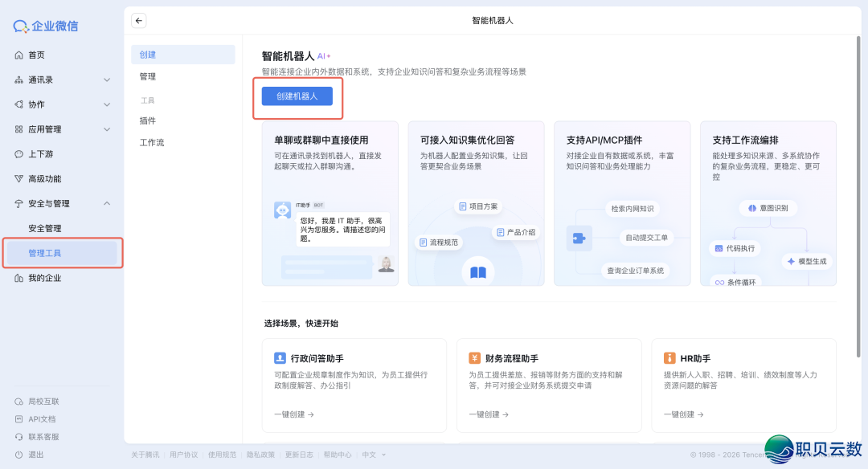This screenshot has width=868, height=469.
Task: Click the 首页 home icon
Action: point(18,55)
